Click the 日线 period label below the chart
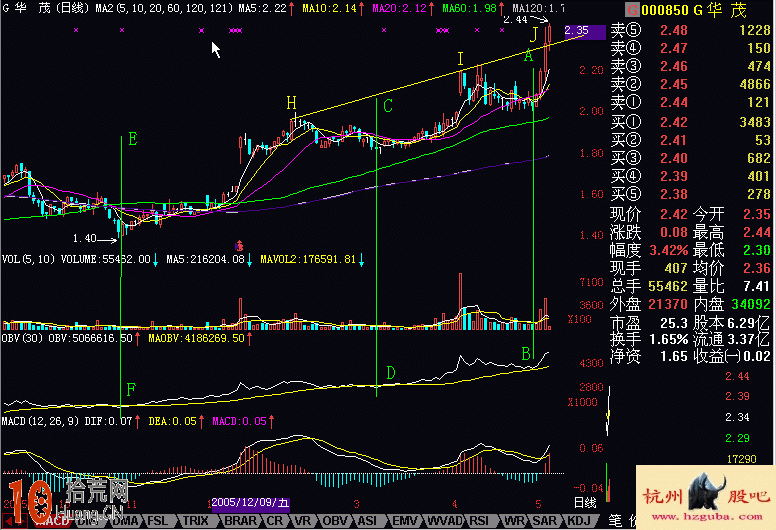Screen dimensions: 776x530 (x=584, y=503)
